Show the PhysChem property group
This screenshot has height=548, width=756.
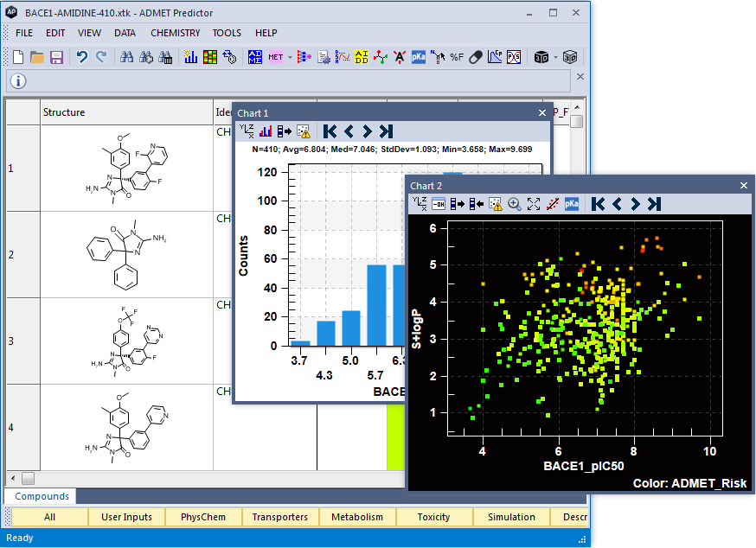click(203, 517)
